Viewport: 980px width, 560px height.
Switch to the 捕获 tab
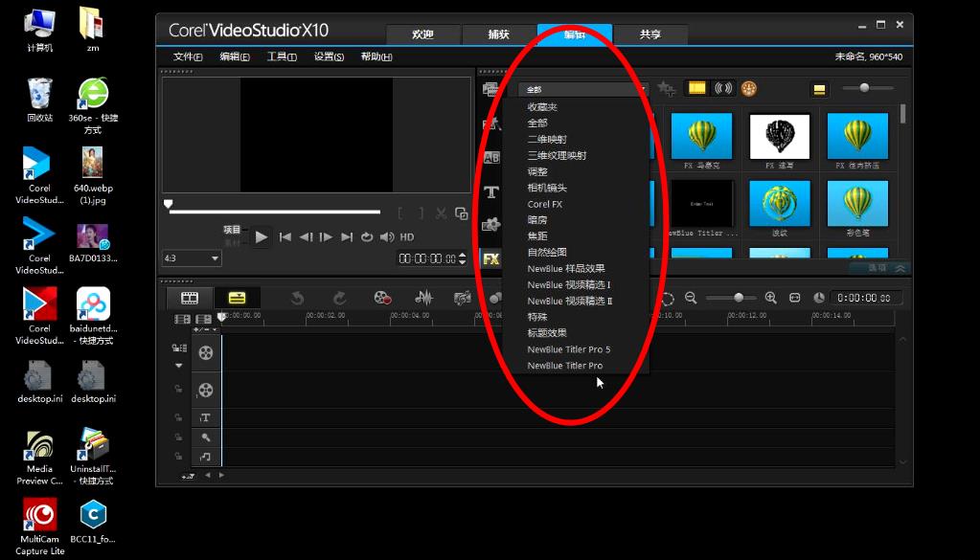[x=499, y=34]
